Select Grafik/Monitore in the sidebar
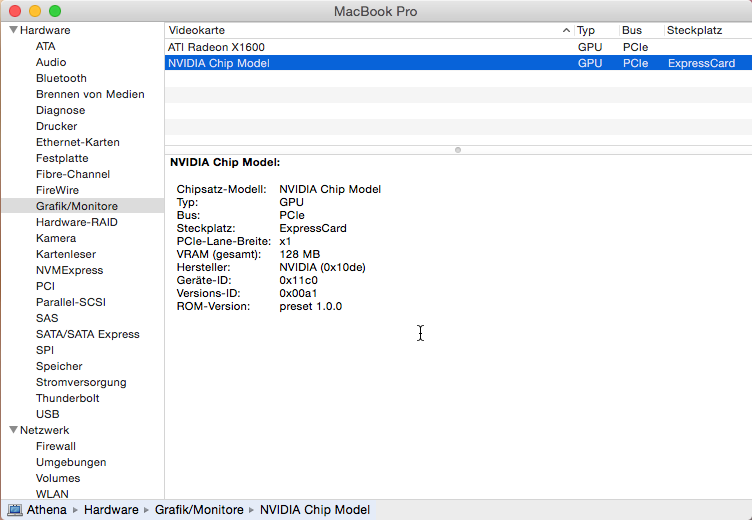The width and height of the screenshot is (752, 520). pos(77,206)
